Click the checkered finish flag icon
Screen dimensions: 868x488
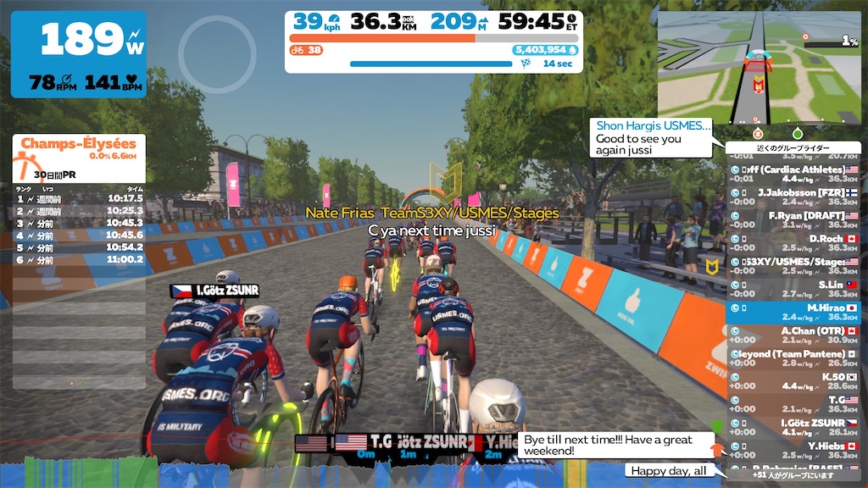click(526, 64)
